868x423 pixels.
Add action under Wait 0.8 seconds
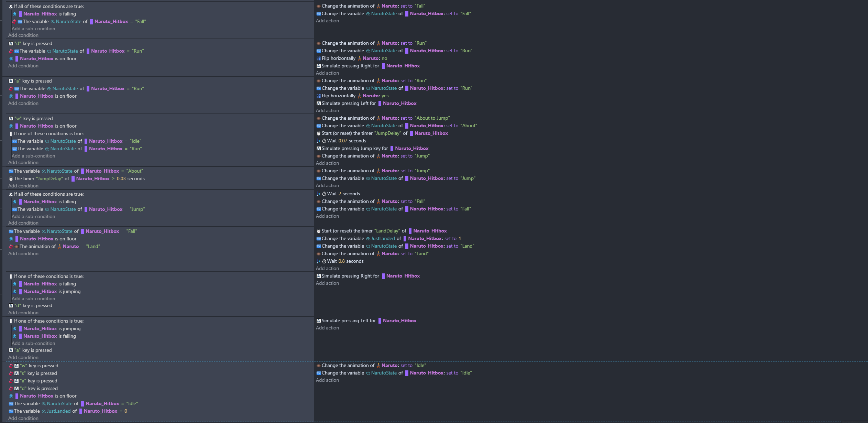click(327, 269)
